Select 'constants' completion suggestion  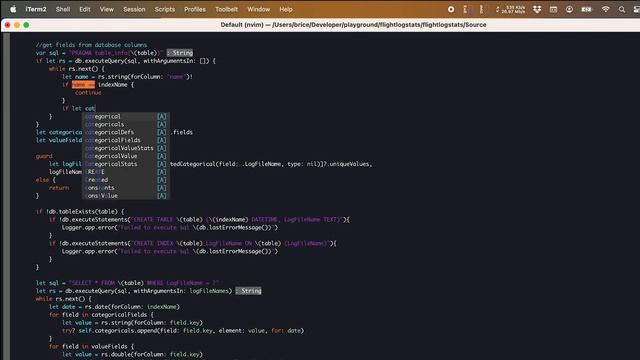click(126, 188)
